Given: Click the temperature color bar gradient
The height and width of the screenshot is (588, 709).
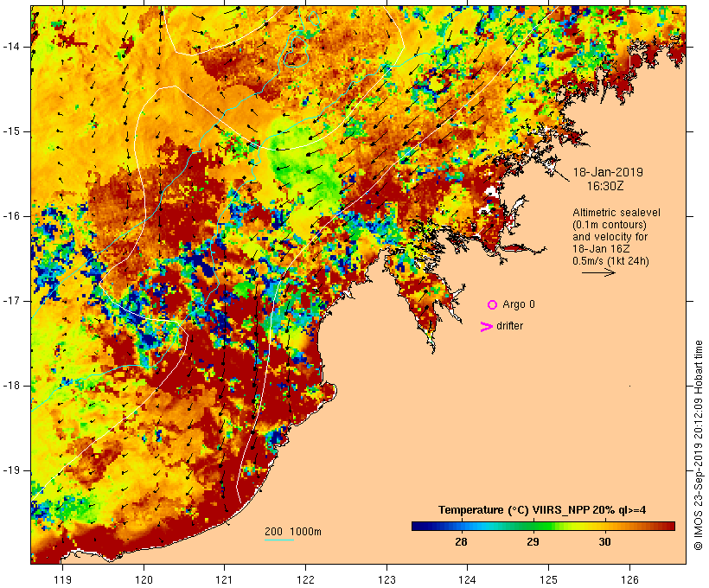Looking at the screenshot, I should pyautogui.click(x=543, y=526).
